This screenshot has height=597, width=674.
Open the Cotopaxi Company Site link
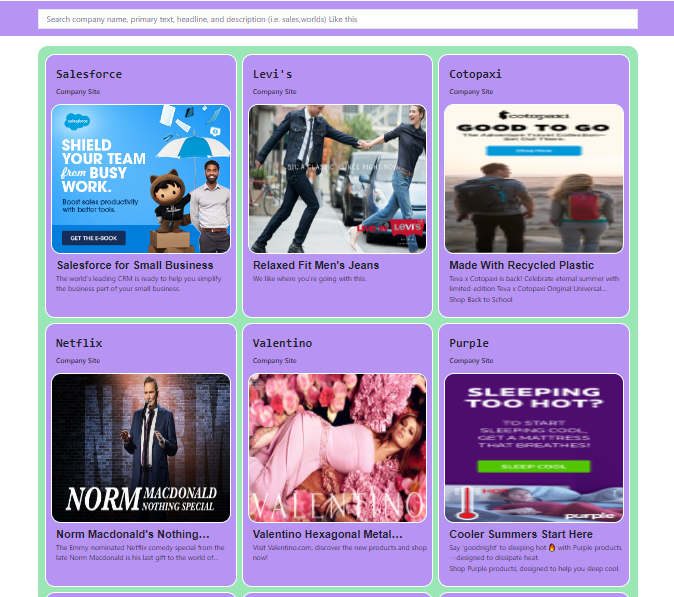(471, 92)
